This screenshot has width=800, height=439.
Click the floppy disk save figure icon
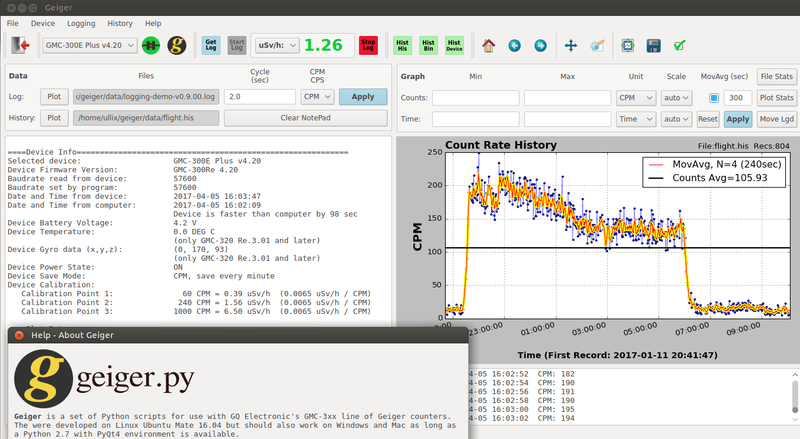[653, 45]
